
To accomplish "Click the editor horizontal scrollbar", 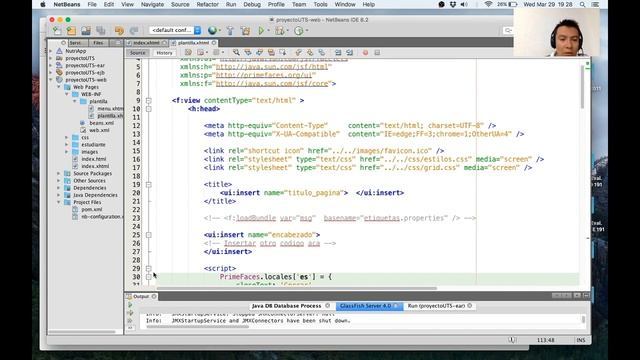I will point(296,288).
